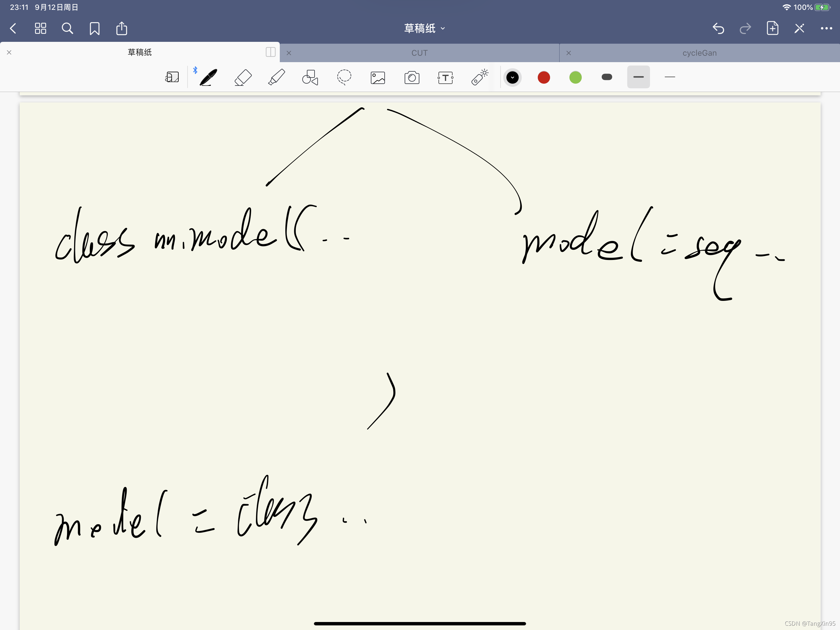Redo the last undone stroke

click(745, 29)
